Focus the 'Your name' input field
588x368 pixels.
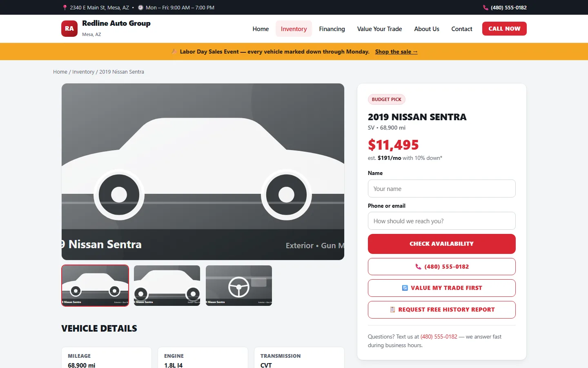pos(441,188)
